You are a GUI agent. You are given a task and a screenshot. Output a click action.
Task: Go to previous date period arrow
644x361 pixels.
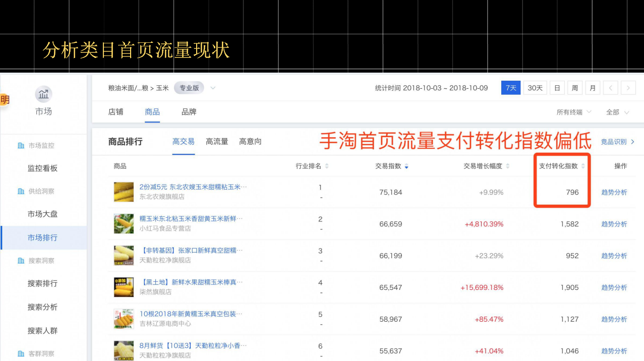(x=610, y=88)
